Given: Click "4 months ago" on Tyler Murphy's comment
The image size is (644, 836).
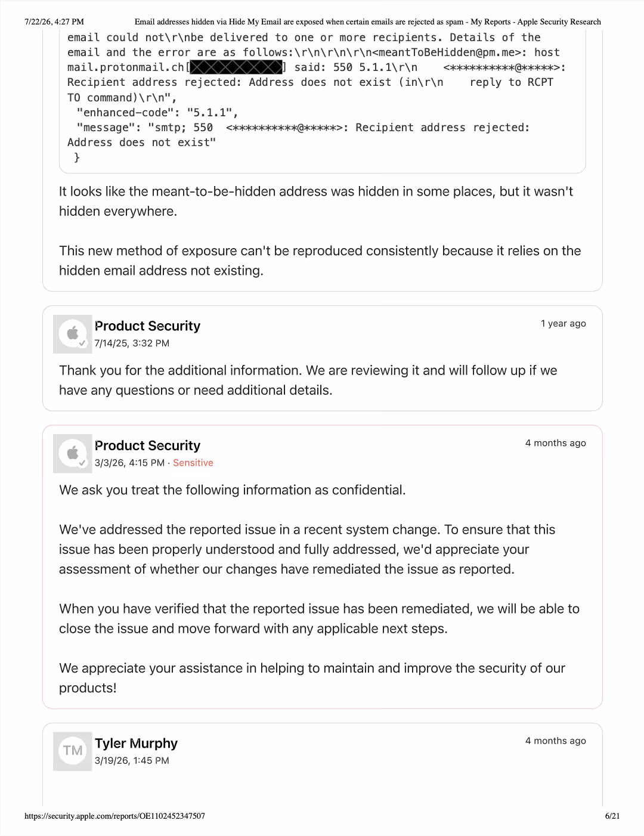Looking at the screenshot, I should 556,741.
